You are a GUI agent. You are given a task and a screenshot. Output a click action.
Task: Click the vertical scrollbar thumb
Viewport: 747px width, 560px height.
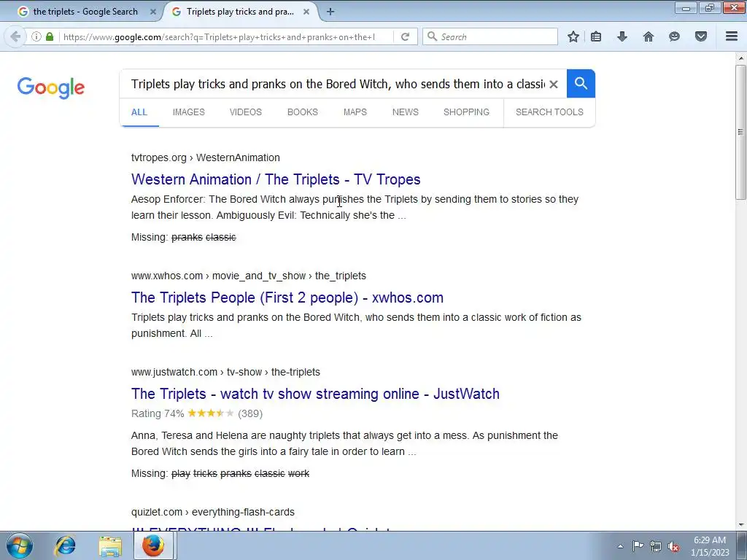[x=740, y=132]
